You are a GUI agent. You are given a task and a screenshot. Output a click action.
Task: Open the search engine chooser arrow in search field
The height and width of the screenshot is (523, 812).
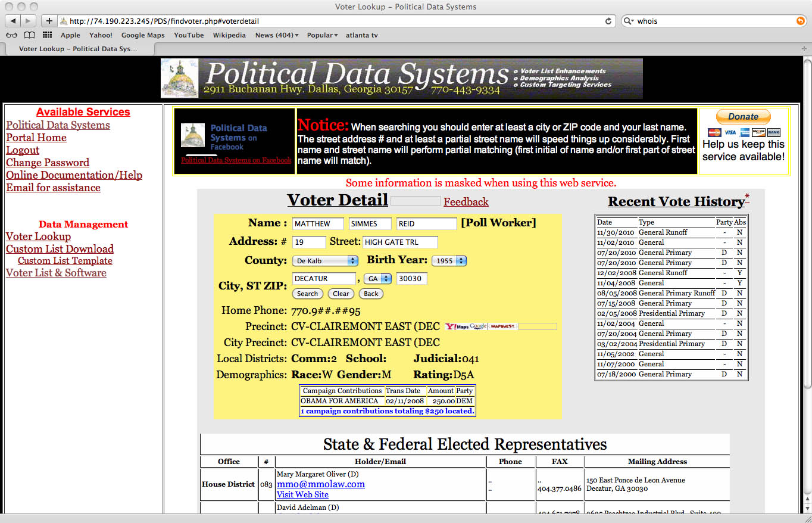pos(633,21)
